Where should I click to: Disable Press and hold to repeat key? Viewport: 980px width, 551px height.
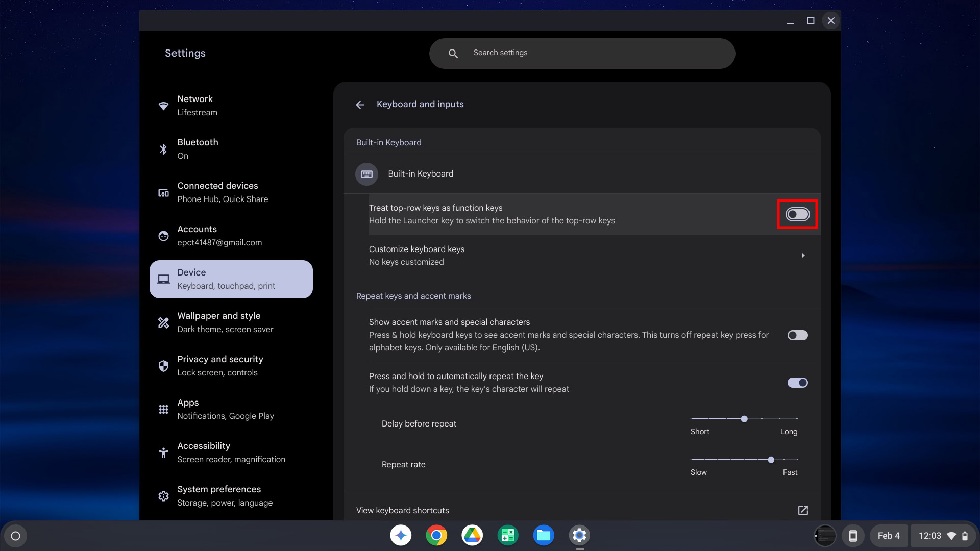point(797,383)
